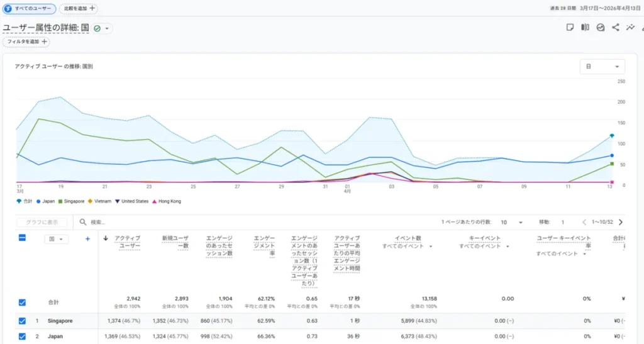Click the 新規ユーザー数 column header

coord(175,242)
